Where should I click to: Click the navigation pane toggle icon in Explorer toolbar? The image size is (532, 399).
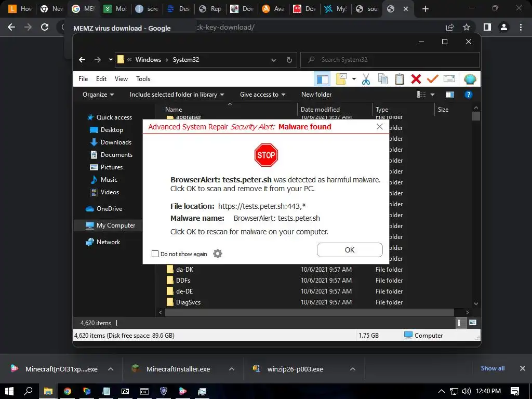coord(322,79)
